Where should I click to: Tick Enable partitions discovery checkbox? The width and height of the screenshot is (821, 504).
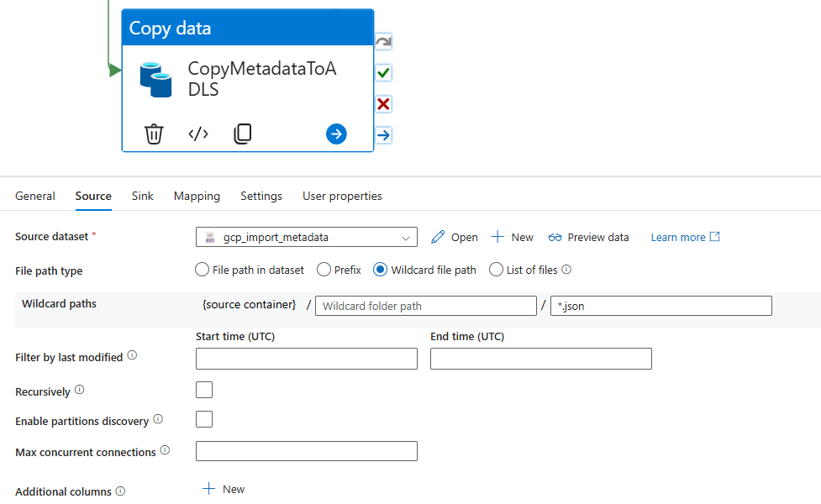coord(204,419)
